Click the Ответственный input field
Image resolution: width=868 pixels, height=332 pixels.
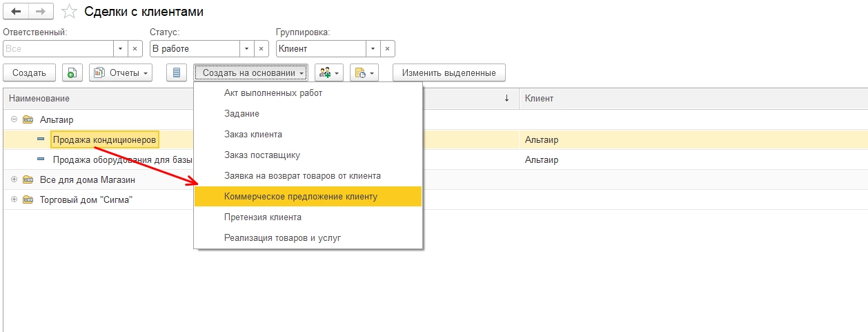tap(58, 49)
